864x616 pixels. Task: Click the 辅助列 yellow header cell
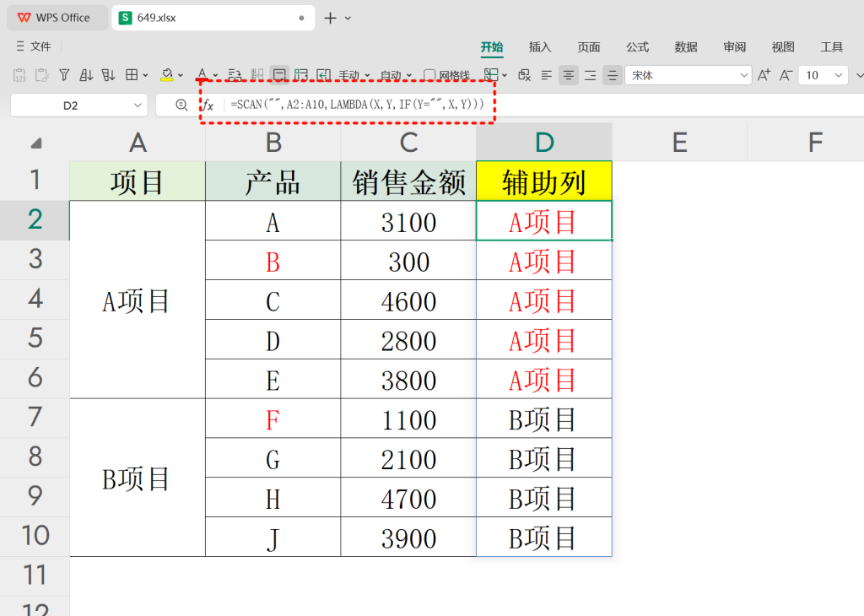click(x=544, y=181)
